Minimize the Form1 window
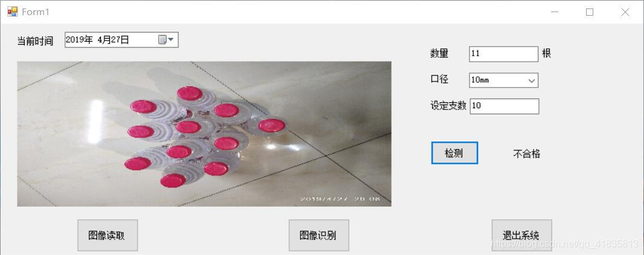The image size is (644, 255). pos(555,12)
